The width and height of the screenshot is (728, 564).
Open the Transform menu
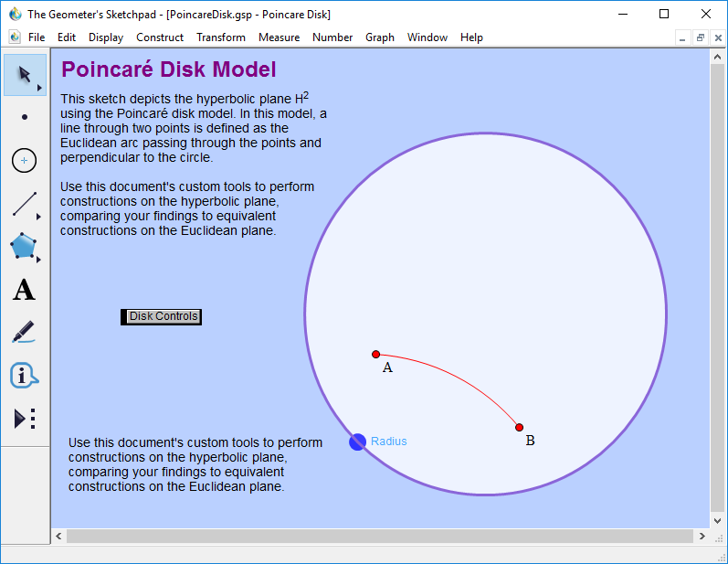[x=220, y=37]
